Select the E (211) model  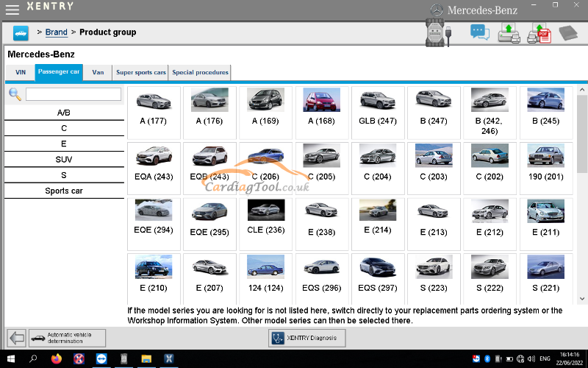(546, 224)
